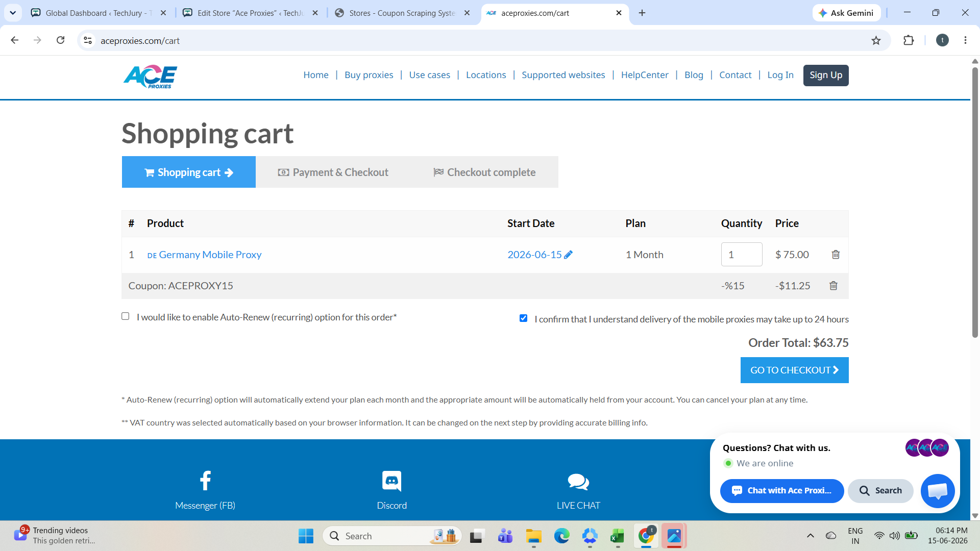Open the LIVE CHAT bubbles icon
This screenshot has width=980, height=551.
pyautogui.click(x=578, y=482)
